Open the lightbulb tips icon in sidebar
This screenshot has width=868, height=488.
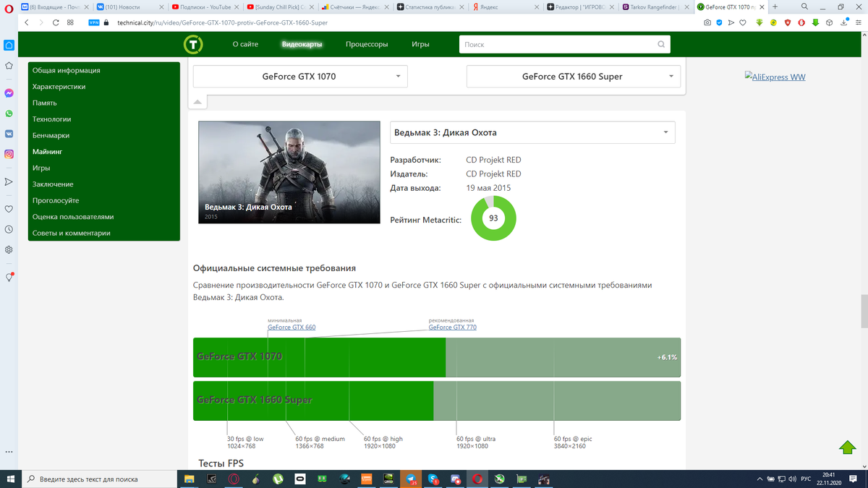pyautogui.click(x=9, y=277)
